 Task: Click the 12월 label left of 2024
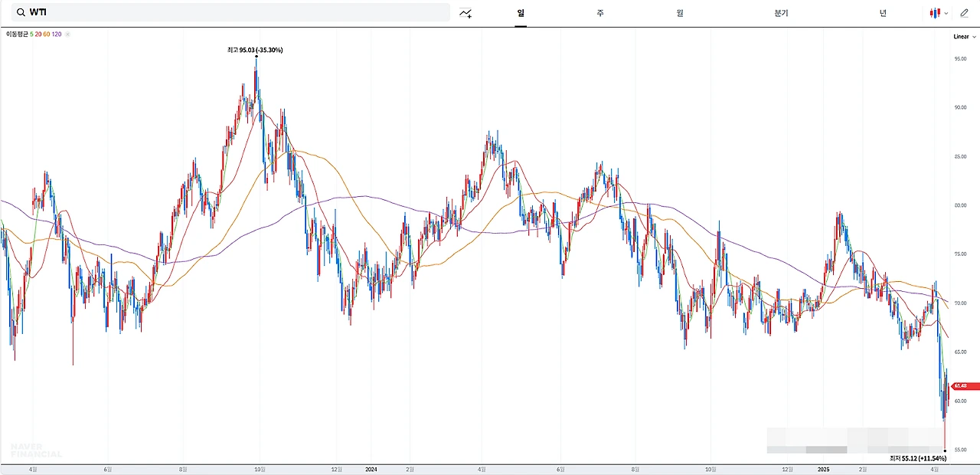point(336,469)
